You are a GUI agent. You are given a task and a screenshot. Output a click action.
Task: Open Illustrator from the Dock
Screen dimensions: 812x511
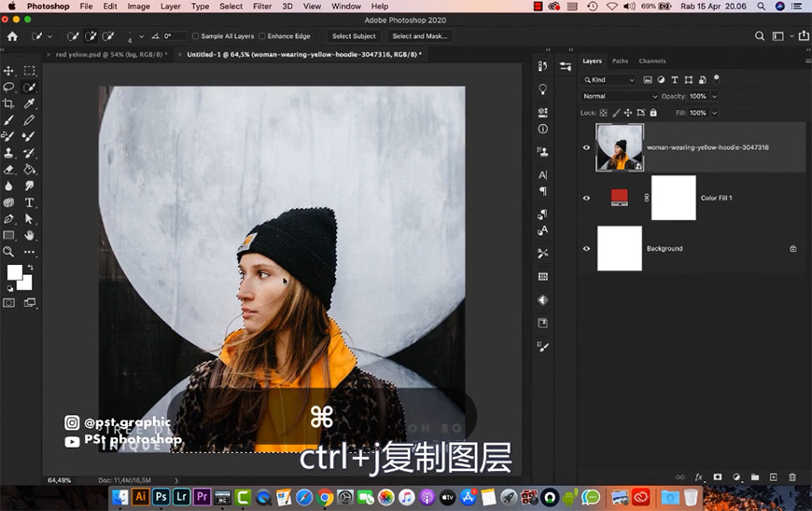(140, 497)
